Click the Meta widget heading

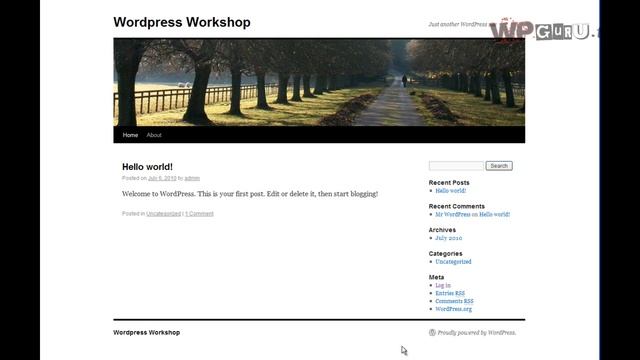pyautogui.click(x=436, y=277)
